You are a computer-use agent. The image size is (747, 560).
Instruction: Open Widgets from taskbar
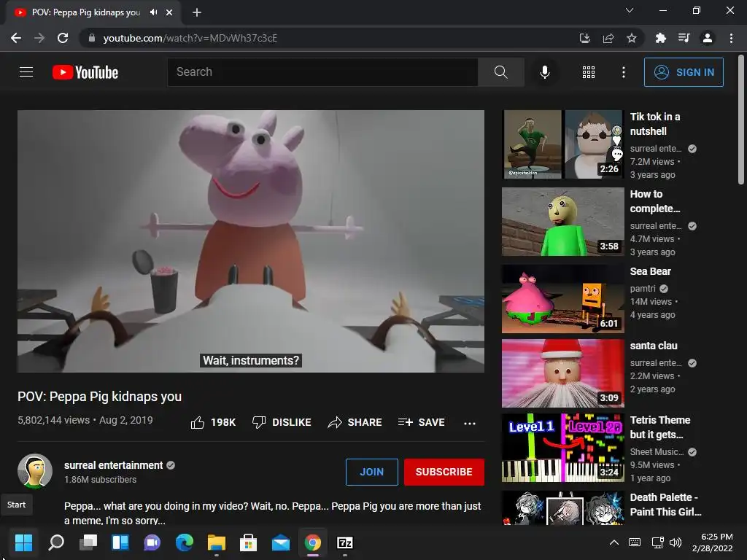tap(120, 542)
